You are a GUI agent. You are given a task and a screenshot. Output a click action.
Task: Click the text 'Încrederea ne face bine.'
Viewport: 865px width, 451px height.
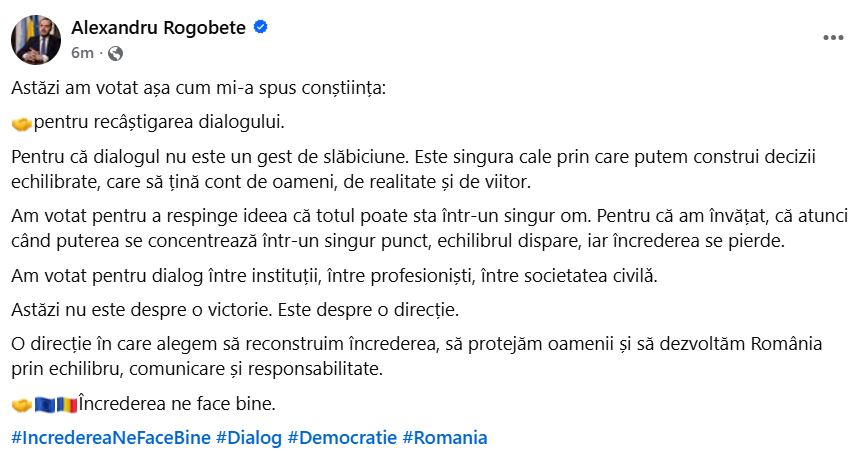[177, 404]
